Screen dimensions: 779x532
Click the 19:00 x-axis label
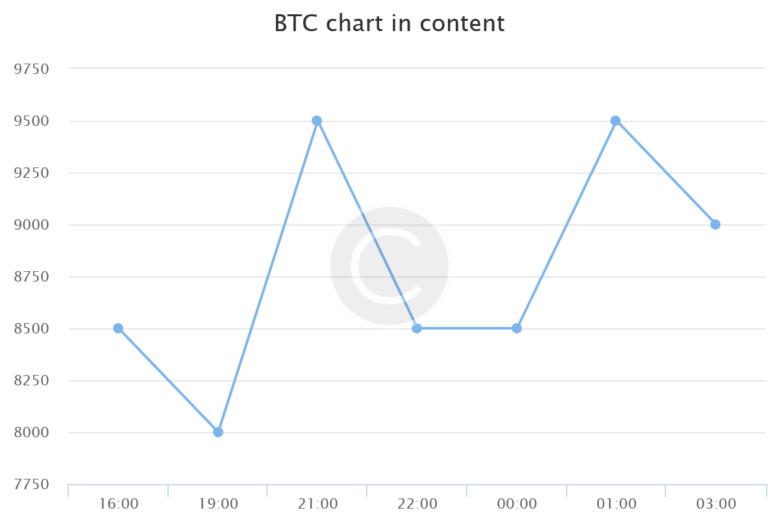click(218, 504)
